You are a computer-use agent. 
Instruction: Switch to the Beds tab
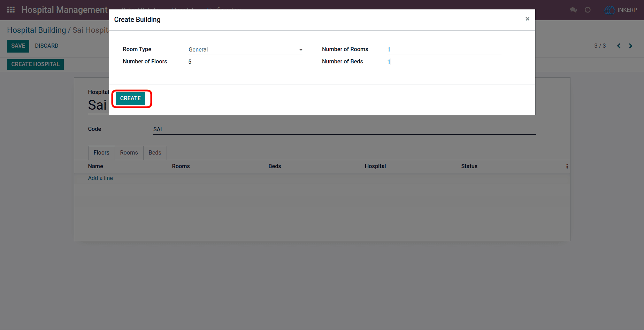click(x=155, y=153)
